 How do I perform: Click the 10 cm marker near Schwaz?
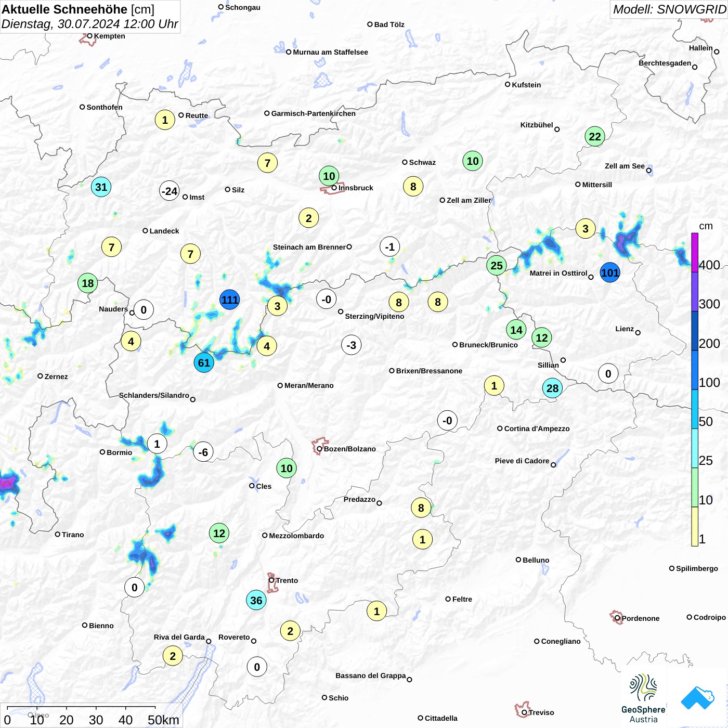(x=473, y=161)
